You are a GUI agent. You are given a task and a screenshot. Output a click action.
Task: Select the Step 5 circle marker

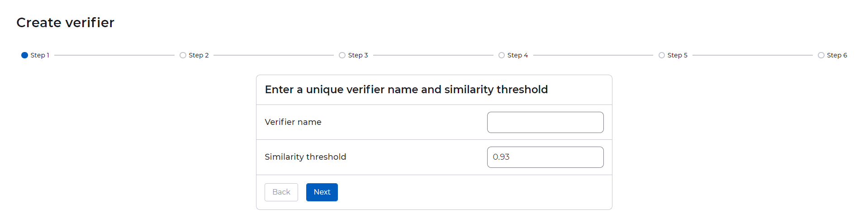point(661,55)
